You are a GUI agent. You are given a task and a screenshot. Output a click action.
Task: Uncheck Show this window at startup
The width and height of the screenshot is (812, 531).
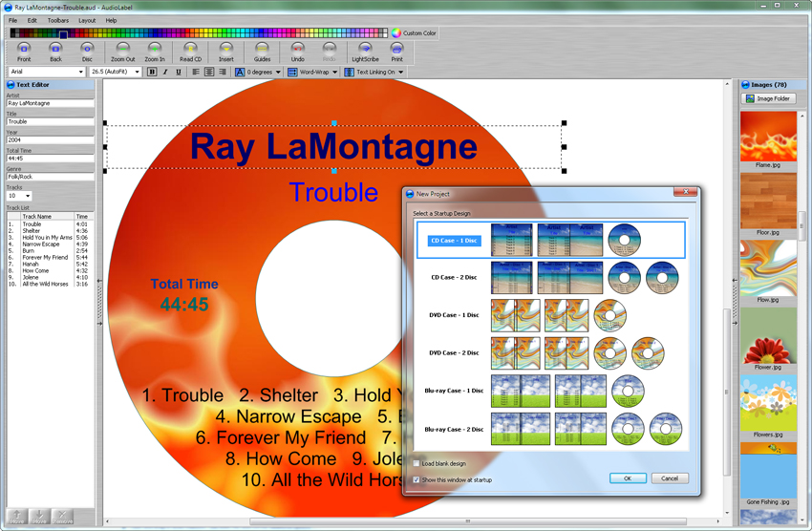click(417, 479)
